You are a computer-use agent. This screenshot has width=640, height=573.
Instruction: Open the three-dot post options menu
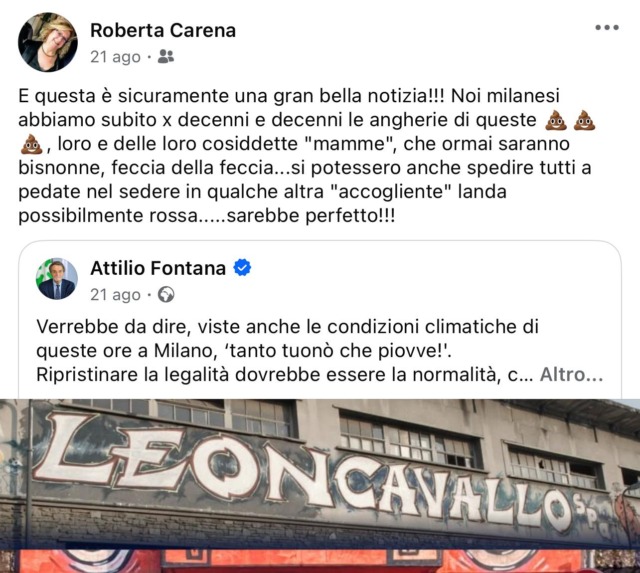pyautogui.click(x=607, y=28)
